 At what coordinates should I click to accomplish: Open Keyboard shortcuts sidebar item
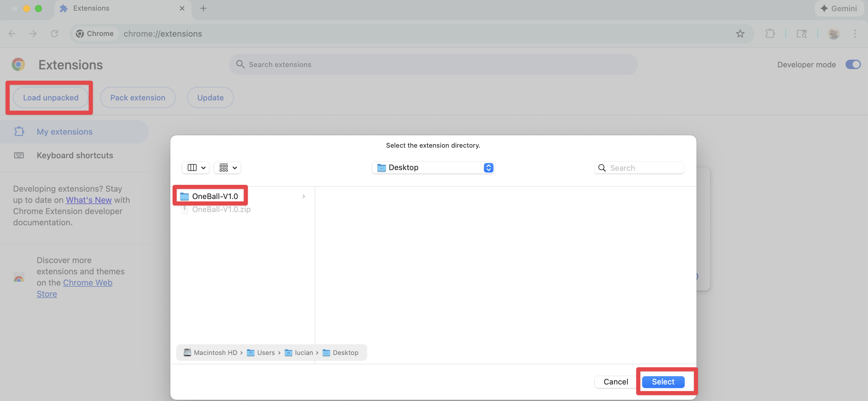[75, 155]
